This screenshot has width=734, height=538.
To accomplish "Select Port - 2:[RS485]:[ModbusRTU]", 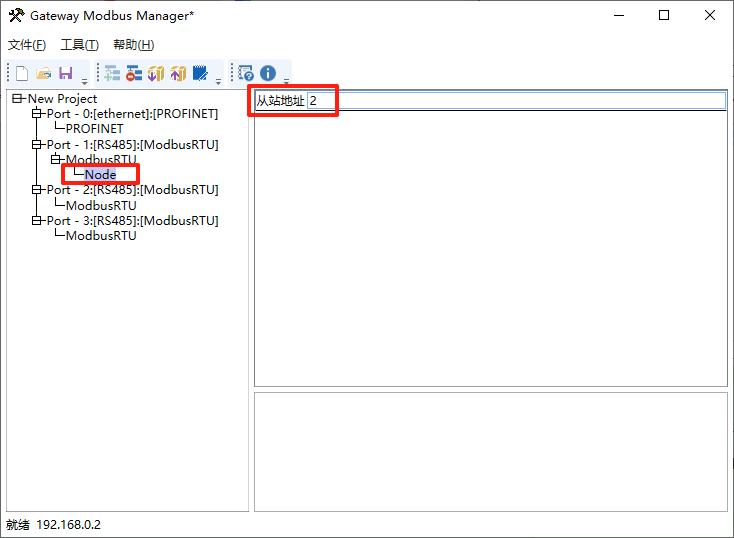I will click(x=132, y=190).
